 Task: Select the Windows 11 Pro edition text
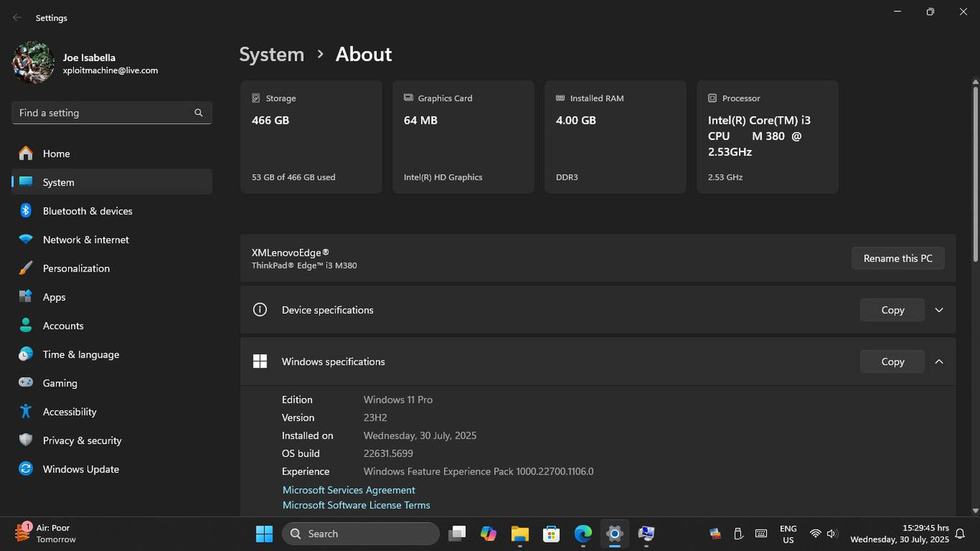click(398, 399)
